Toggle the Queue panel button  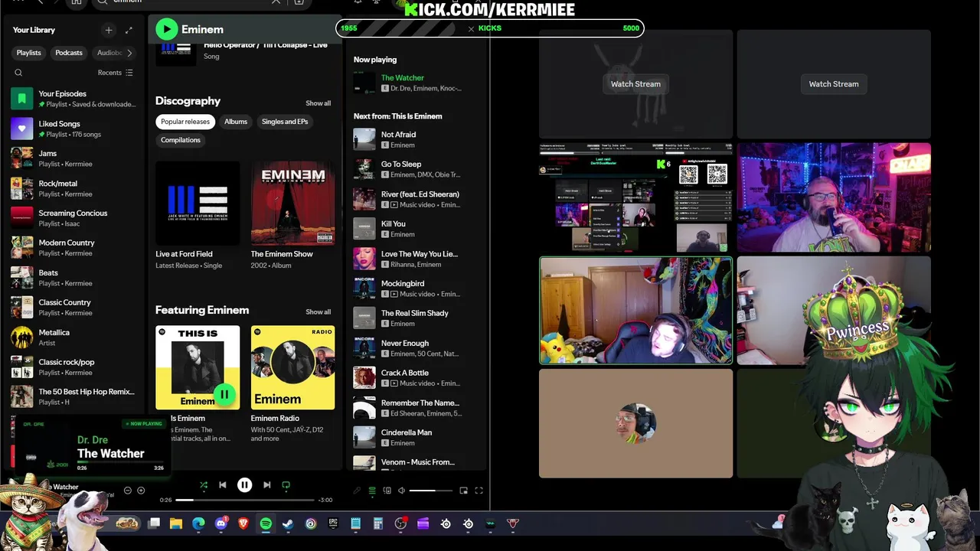coord(372,491)
